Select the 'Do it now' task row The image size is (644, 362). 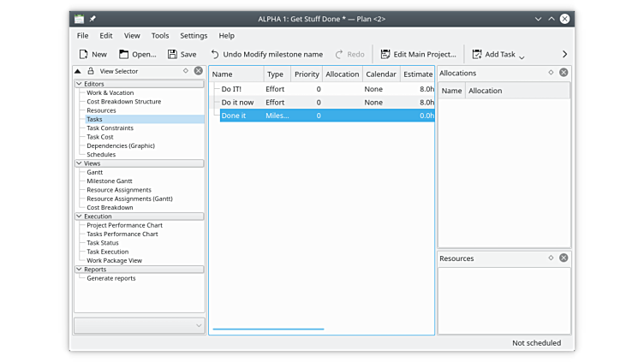tap(237, 103)
